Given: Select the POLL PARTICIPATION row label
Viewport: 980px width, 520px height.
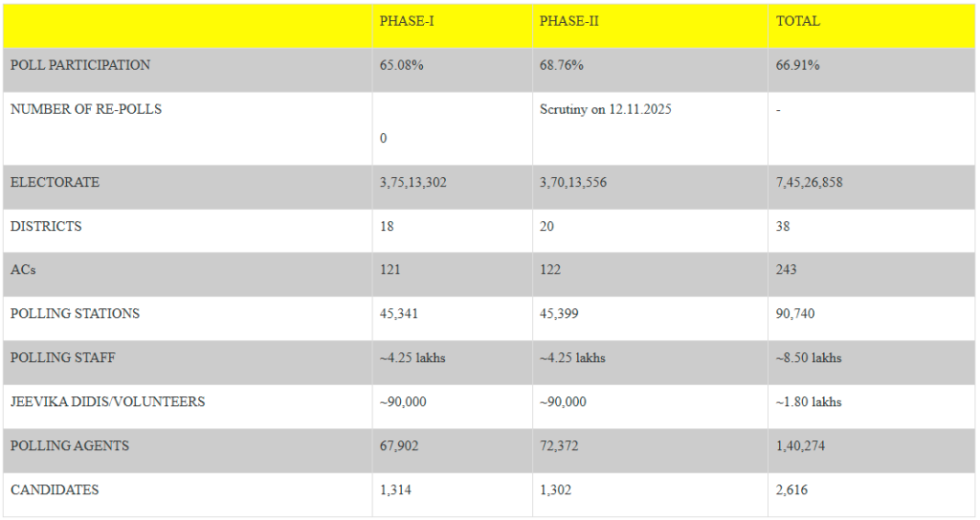Looking at the screenshot, I should point(80,65).
